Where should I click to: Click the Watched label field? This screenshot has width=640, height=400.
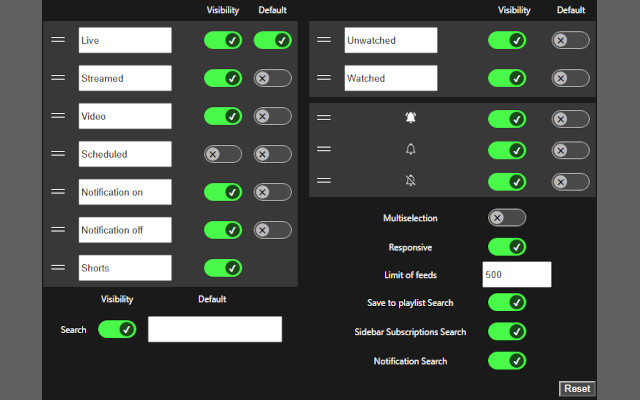(391, 78)
